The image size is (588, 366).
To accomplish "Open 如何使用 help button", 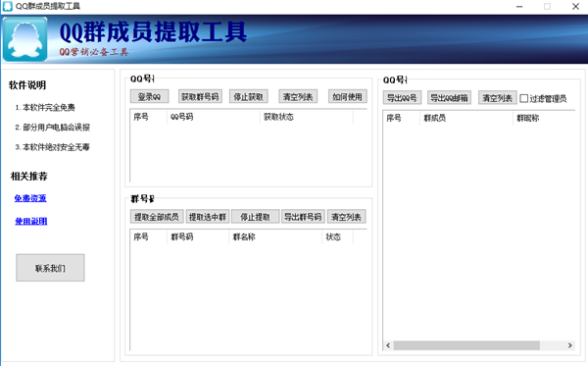I will [347, 96].
